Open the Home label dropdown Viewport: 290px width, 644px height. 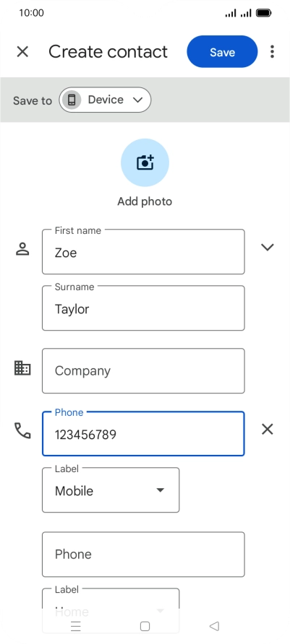tap(111, 601)
